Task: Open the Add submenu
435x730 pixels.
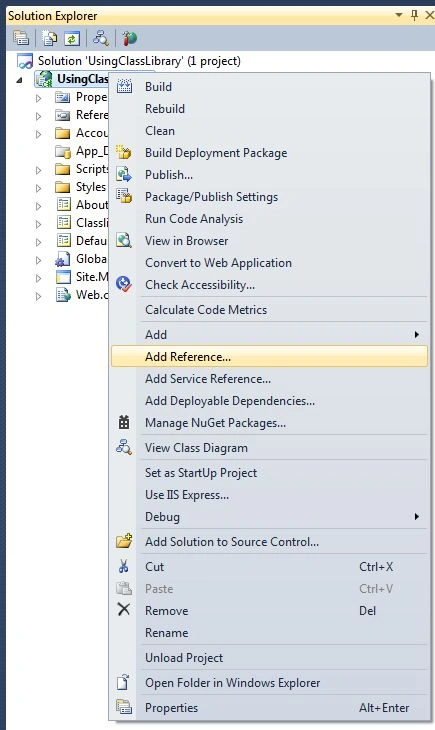Action: [269, 334]
